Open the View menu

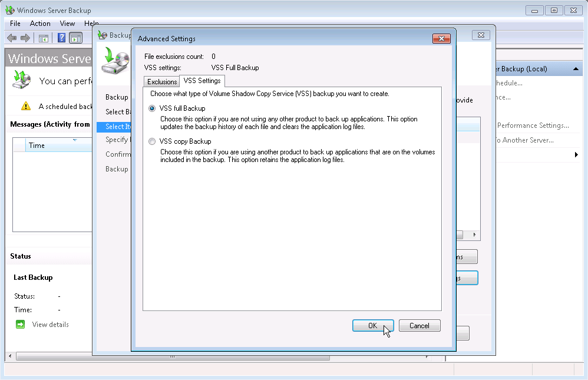click(67, 24)
